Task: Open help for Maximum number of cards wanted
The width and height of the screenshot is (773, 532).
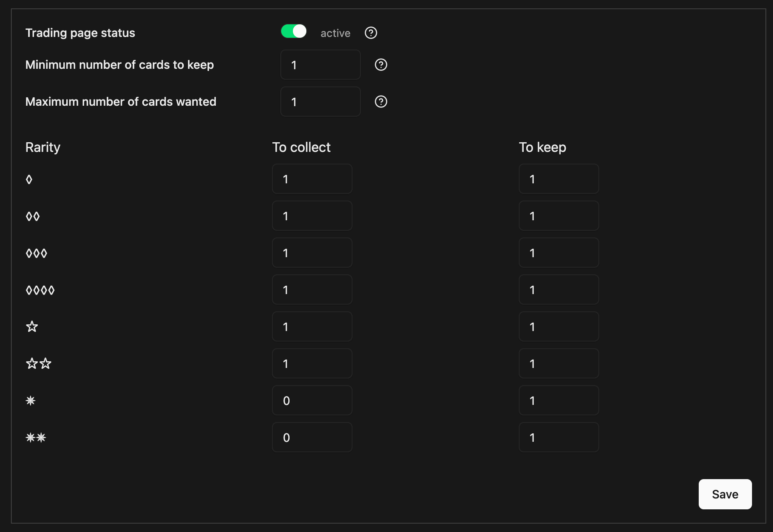Action: 381,102
